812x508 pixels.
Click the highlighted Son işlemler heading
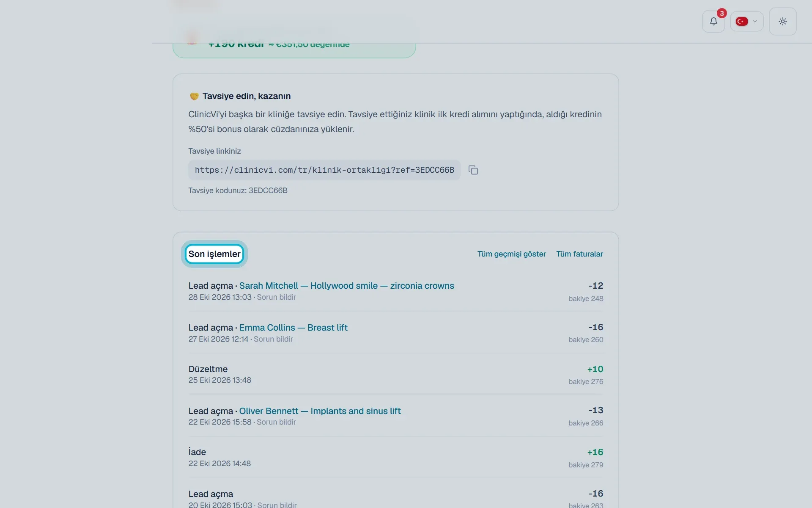click(214, 254)
